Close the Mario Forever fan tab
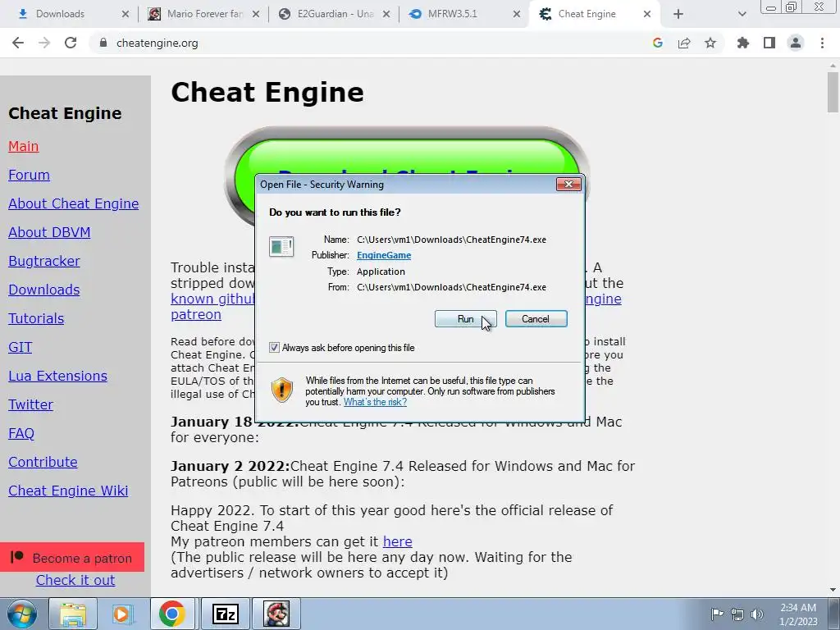Screen dimensions: 840x630 tap(256, 14)
